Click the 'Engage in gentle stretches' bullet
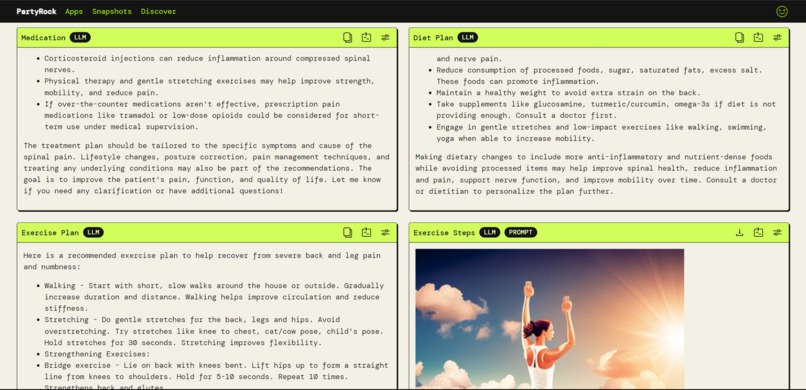This screenshot has height=390, width=806. [x=601, y=133]
